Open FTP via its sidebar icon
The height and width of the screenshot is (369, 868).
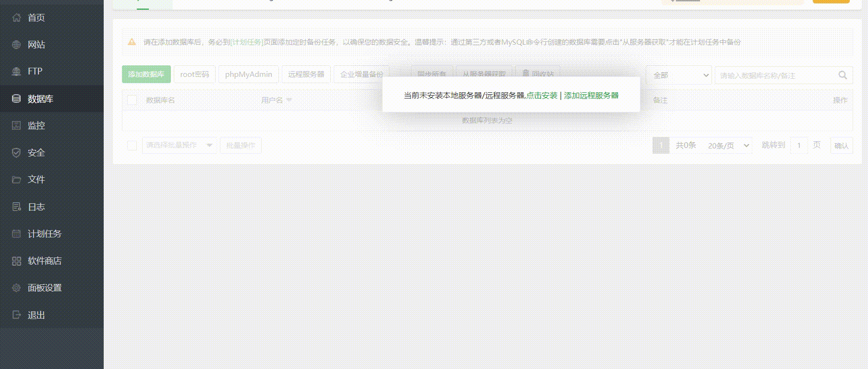click(x=16, y=72)
